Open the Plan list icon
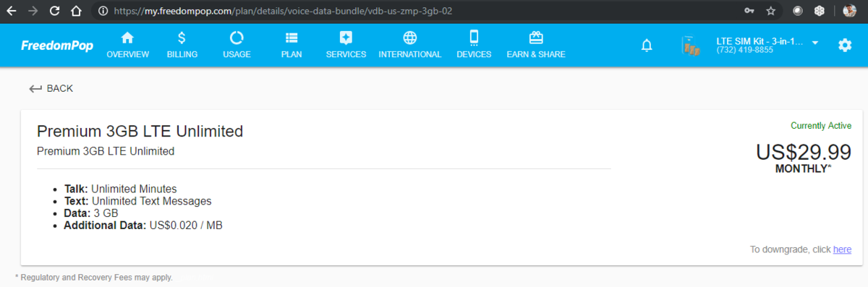This screenshot has height=287, width=868. point(292,38)
